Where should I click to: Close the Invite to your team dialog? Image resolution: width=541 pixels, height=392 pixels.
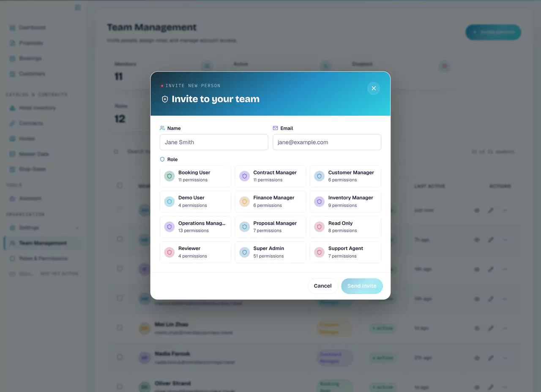pos(374,88)
